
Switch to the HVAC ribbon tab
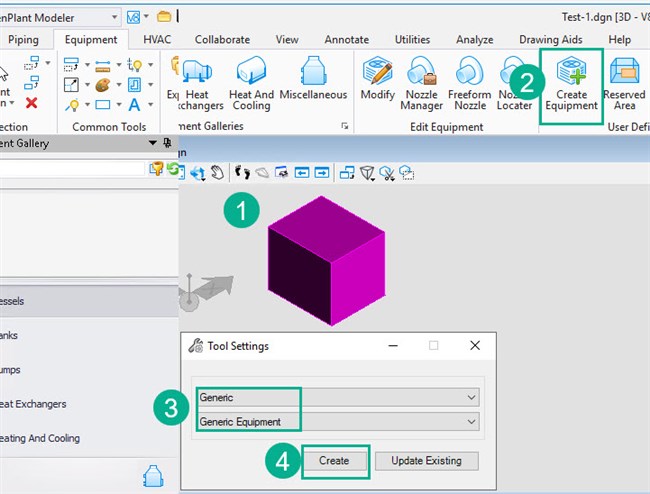tap(157, 40)
